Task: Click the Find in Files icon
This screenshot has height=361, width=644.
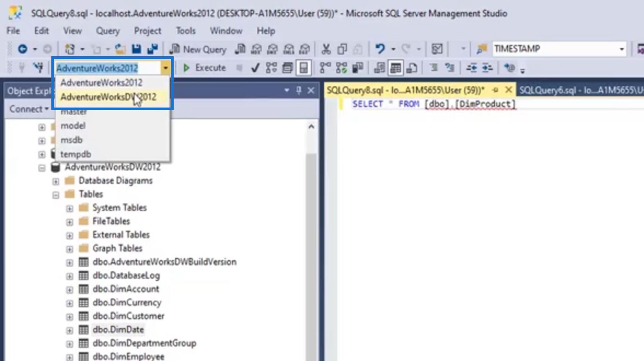Action: point(481,49)
